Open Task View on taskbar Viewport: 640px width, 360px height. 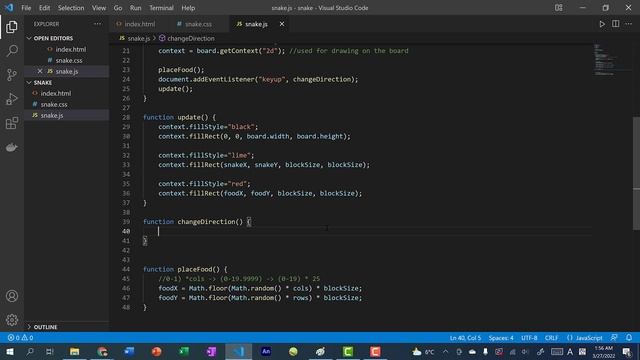[50, 351]
